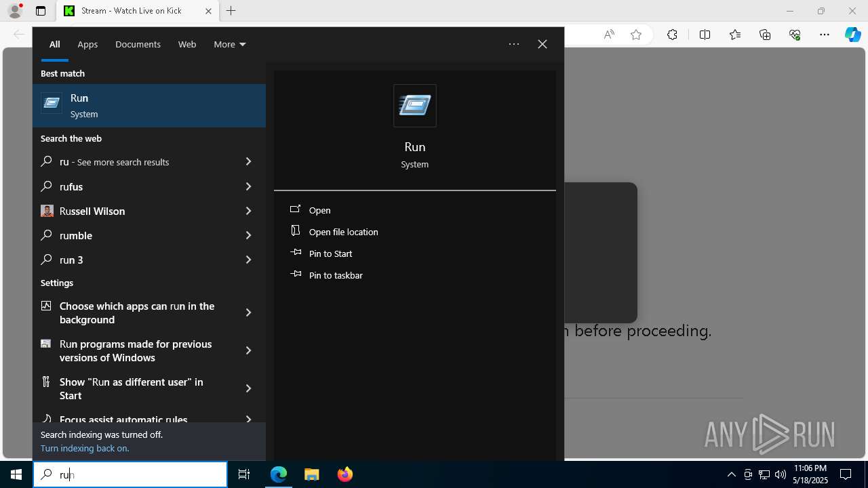
Task: Expand 'Show Run as different user' arrow
Action: click(248, 388)
